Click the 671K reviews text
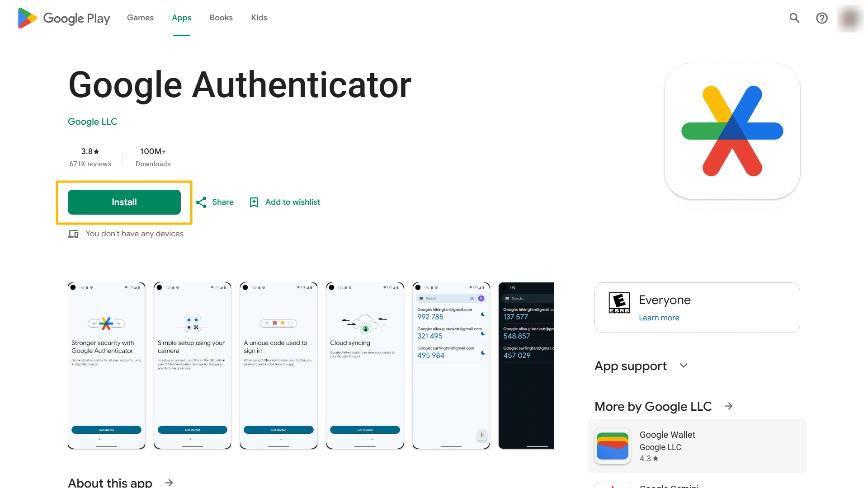868x488 pixels. pos(90,164)
